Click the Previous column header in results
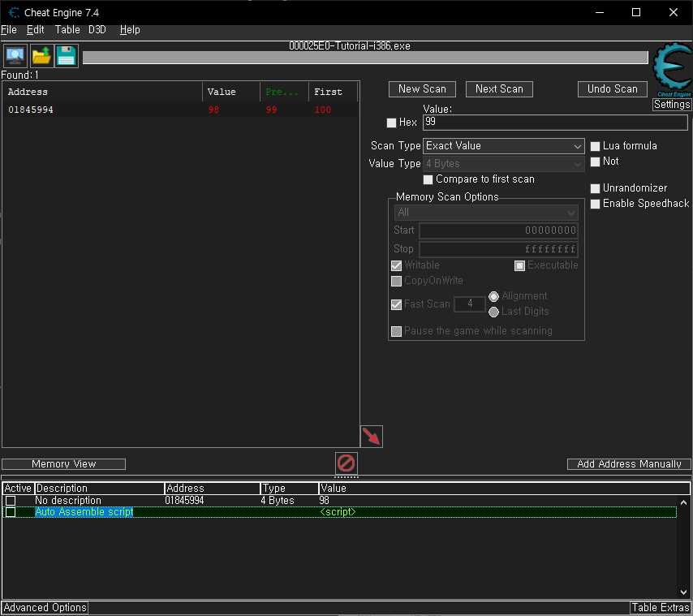693x616 pixels. (x=284, y=92)
